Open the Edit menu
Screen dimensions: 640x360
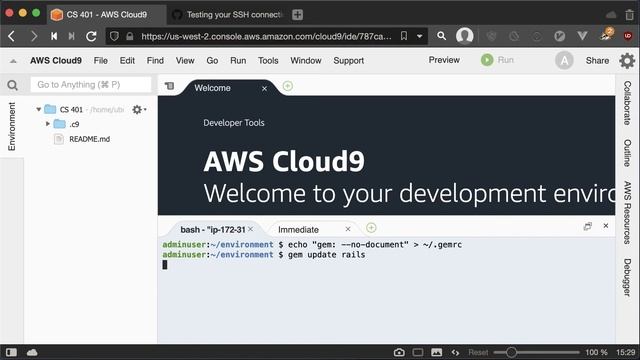pos(127,60)
